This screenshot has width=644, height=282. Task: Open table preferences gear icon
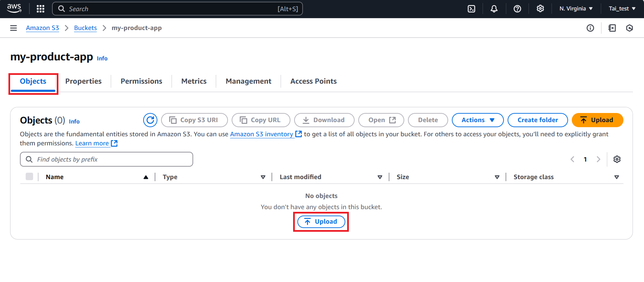tap(617, 159)
